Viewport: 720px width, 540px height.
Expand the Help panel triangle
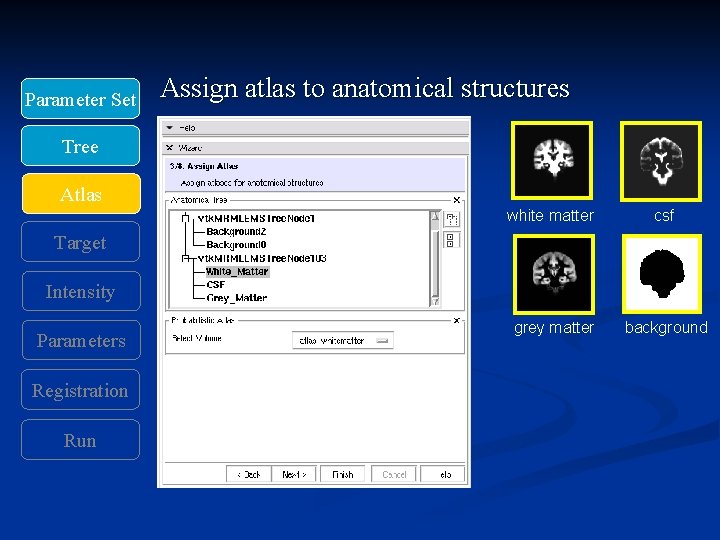coord(170,128)
